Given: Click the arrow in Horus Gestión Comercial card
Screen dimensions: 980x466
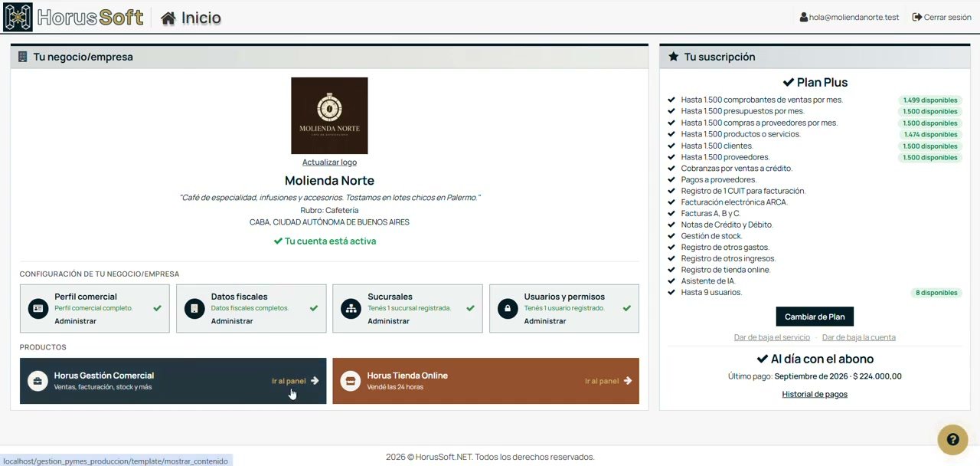Looking at the screenshot, I should 315,381.
